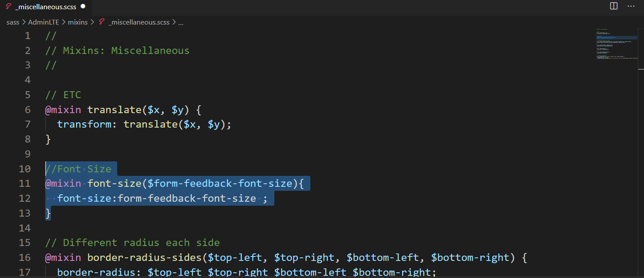Open the 'mixins' breadcrumb dropdown
Image resolution: width=644 pixels, height=278 pixels.
tap(78, 22)
